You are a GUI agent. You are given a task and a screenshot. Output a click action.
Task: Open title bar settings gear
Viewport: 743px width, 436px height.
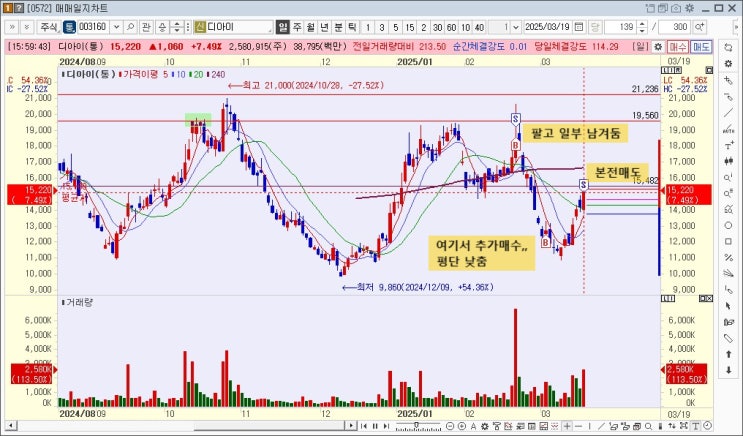click(690, 8)
